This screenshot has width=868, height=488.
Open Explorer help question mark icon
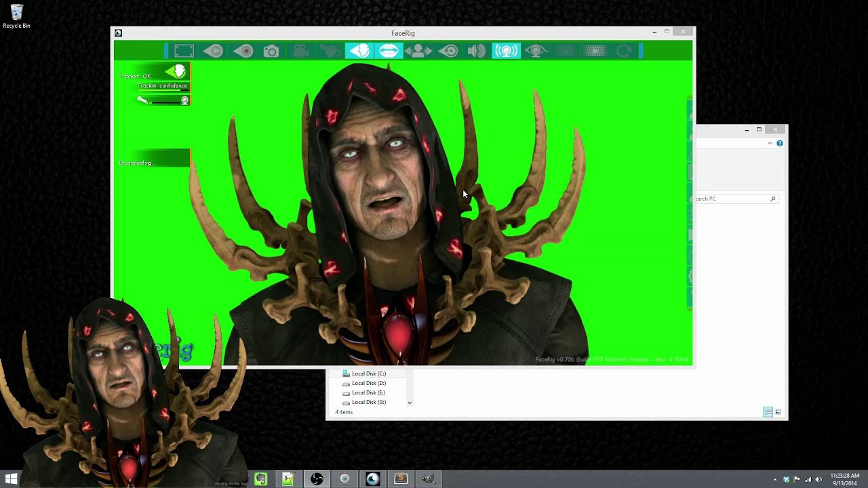780,143
